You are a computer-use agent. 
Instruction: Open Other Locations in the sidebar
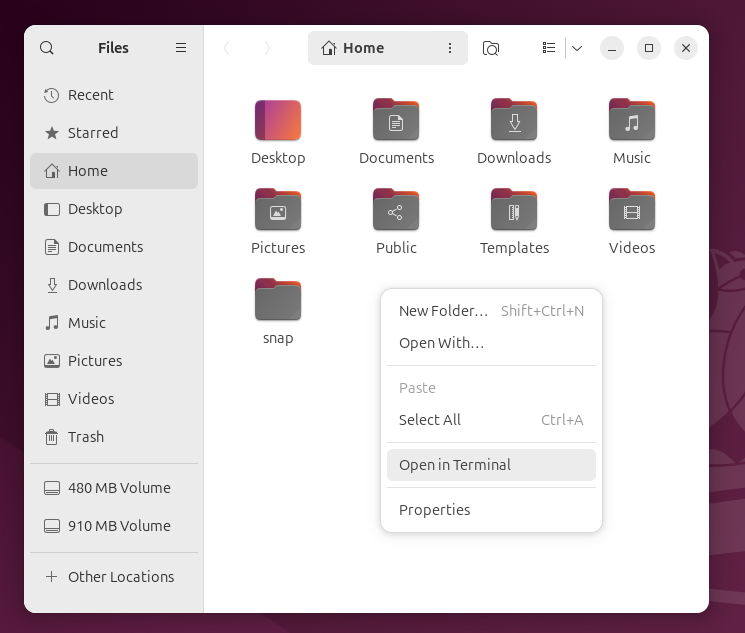coord(114,577)
